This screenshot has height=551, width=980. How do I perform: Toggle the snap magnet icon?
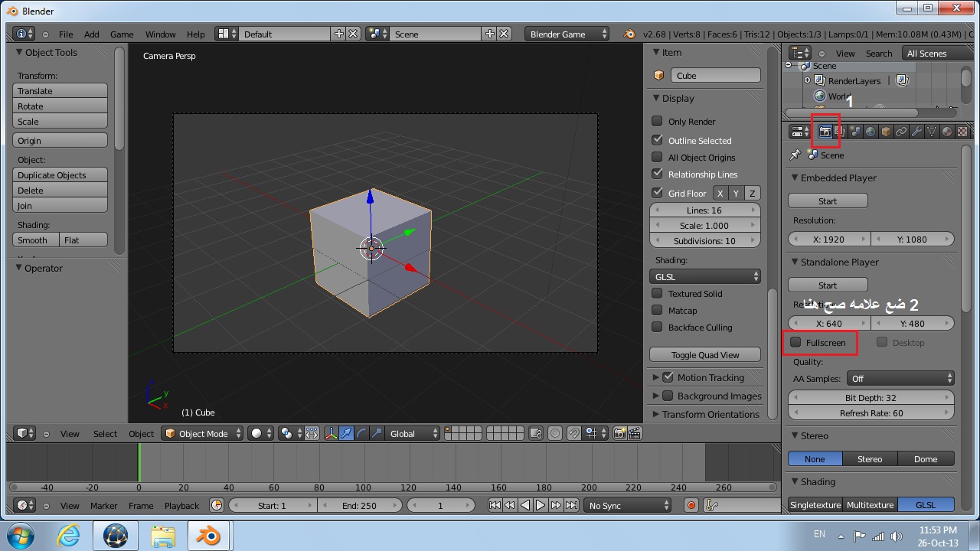coord(573,433)
